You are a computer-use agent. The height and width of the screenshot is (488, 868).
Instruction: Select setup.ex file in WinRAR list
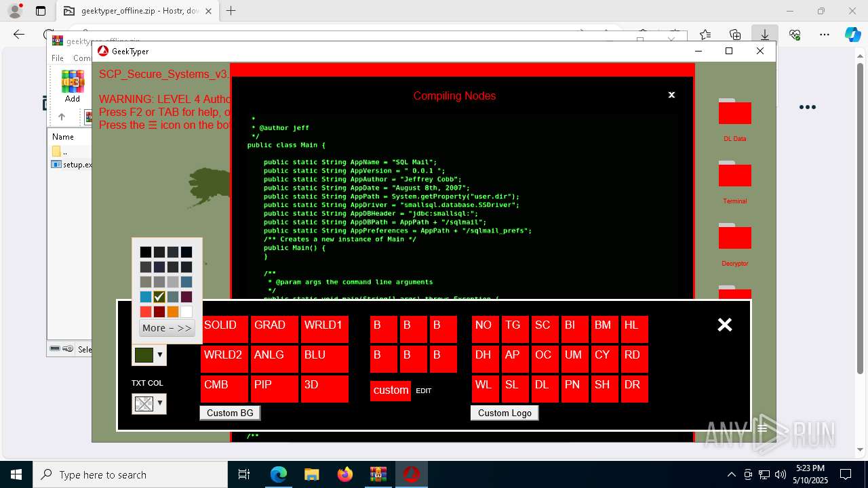point(71,165)
